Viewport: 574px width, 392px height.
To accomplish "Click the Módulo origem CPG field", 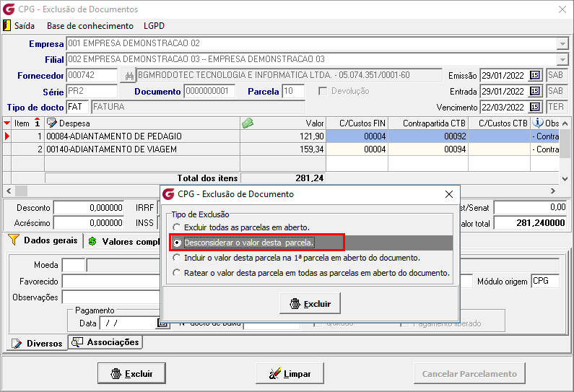I will tap(545, 281).
